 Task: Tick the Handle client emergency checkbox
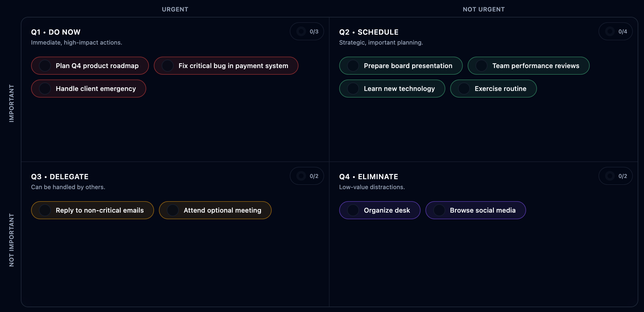(x=45, y=89)
